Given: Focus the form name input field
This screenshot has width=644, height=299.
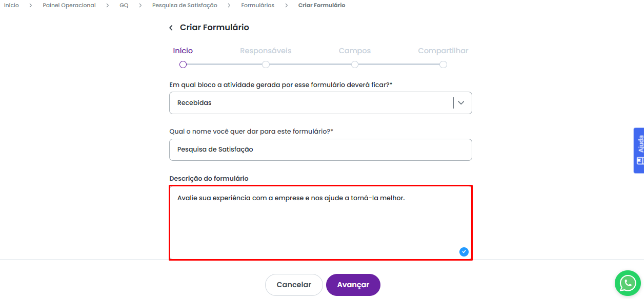Looking at the screenshot, I should [x=320, y=149].
